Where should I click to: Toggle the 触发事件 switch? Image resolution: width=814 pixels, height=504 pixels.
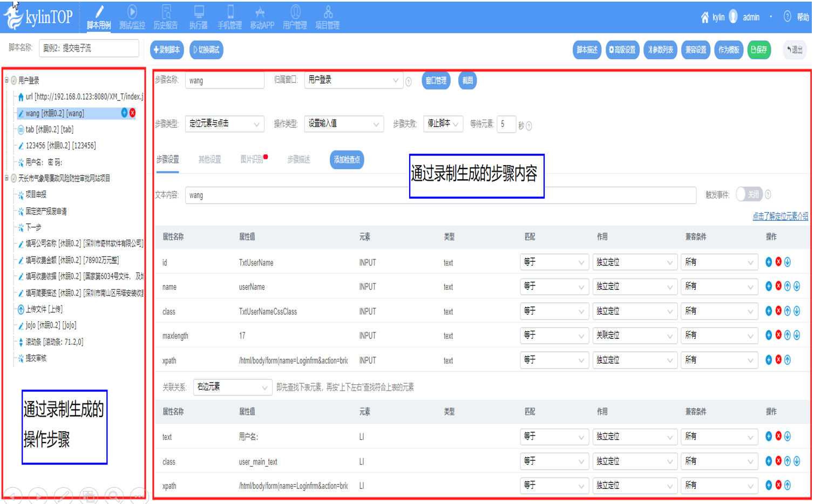[x=749, y=194]
